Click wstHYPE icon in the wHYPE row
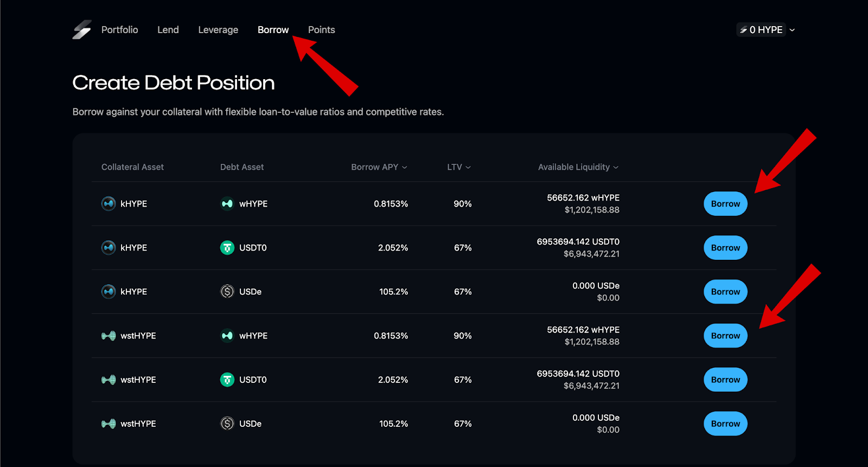The height and width of the screenshot is (467, 868). click(x=108, y=336)
